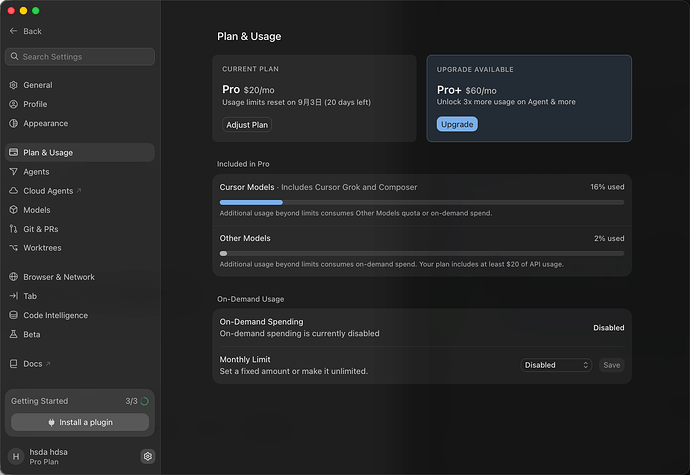
Task: Click the Back arrow icon
Action: click(13, 31)
